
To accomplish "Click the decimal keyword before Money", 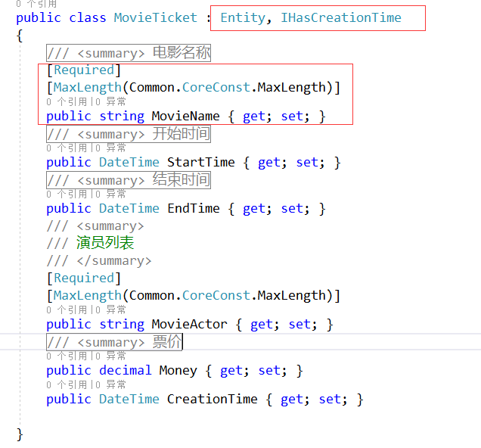I will coord(125,370).
